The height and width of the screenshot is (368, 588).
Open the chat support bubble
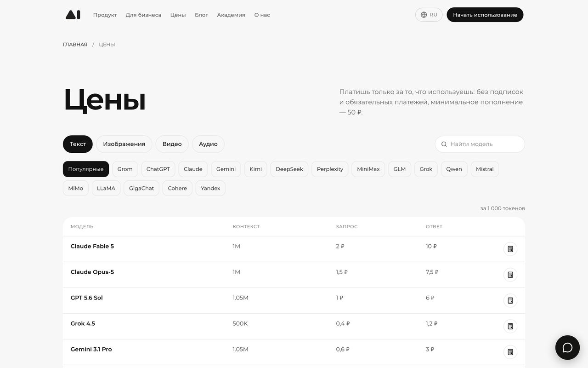click(x=567, y=347)
